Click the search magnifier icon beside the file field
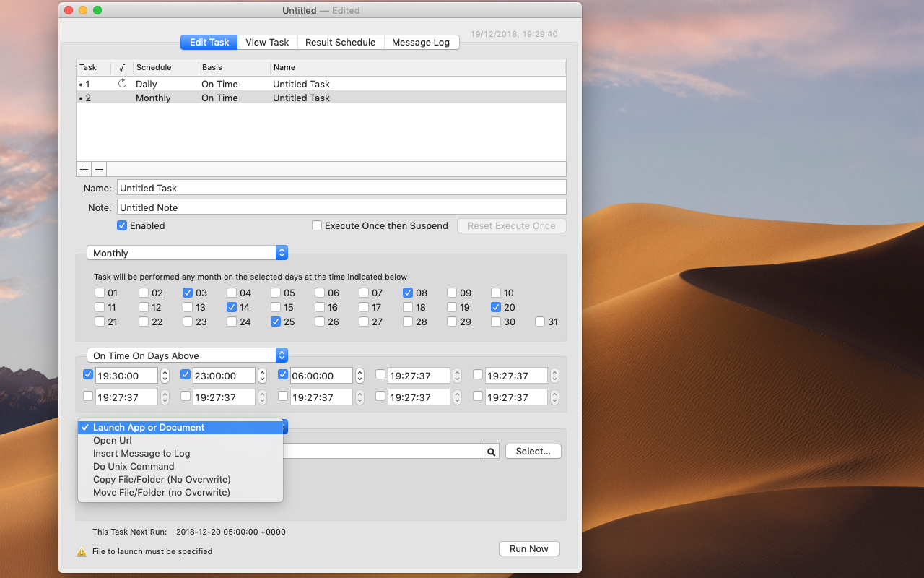Image resolution: width=924 pixels, height=578 pixels. coord(492,452)
